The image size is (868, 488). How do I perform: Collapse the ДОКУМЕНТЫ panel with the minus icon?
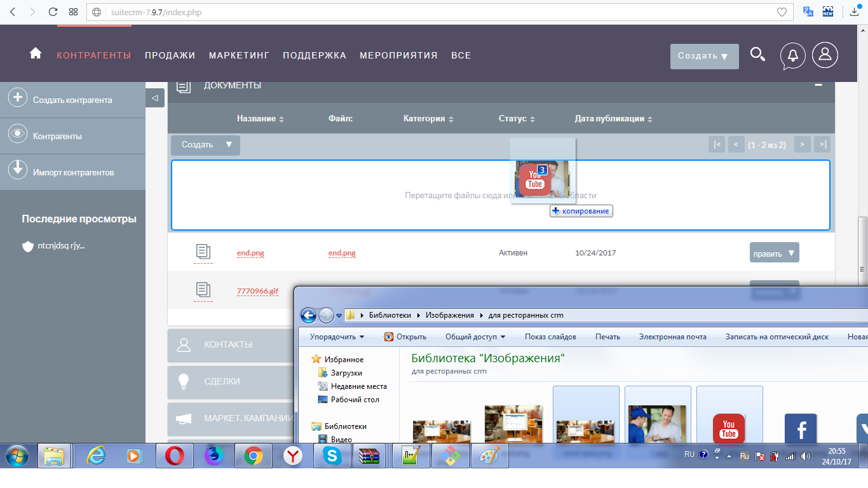818,85
